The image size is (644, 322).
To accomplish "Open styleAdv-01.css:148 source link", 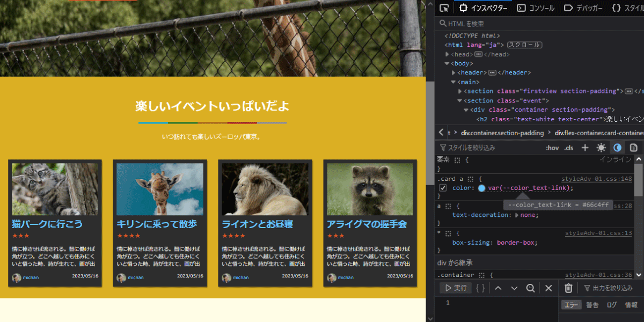I will (596, 179).
